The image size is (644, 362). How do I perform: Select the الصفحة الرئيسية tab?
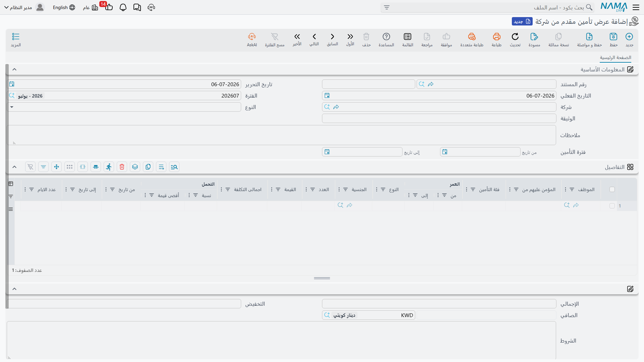click(615, 58)
